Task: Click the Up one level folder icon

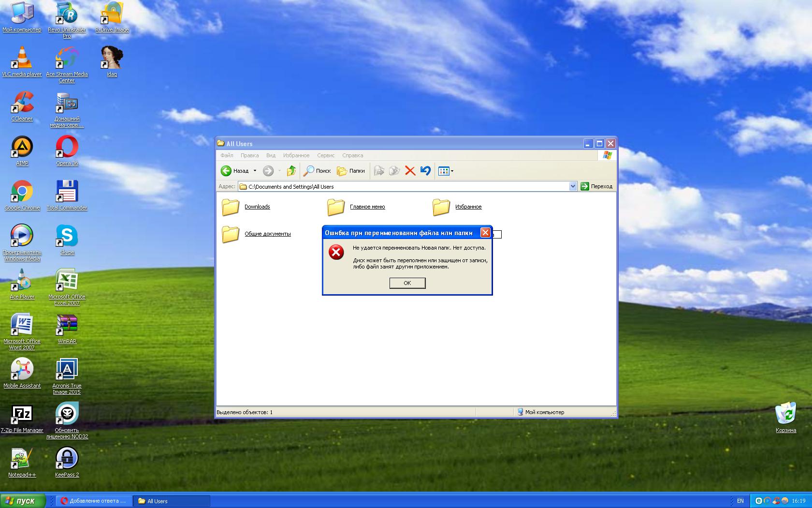Action: click(x=291, y=171)
